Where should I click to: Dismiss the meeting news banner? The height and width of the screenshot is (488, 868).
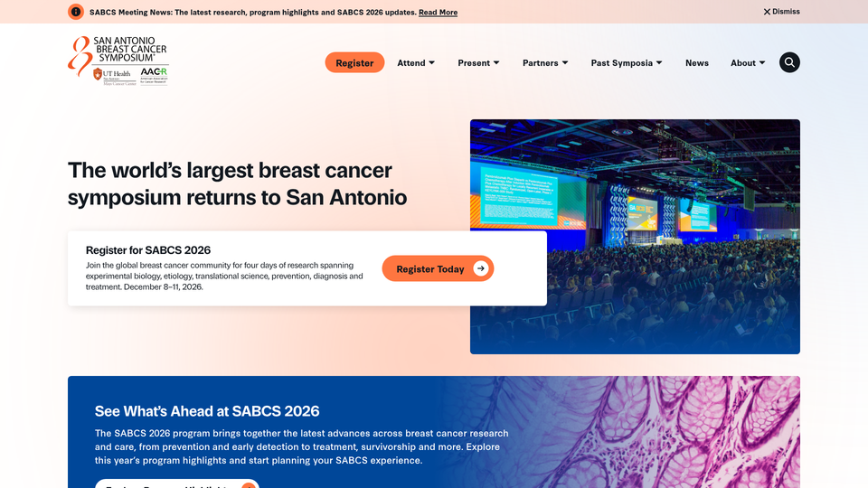pyautogui.click(x=781, y=12)
